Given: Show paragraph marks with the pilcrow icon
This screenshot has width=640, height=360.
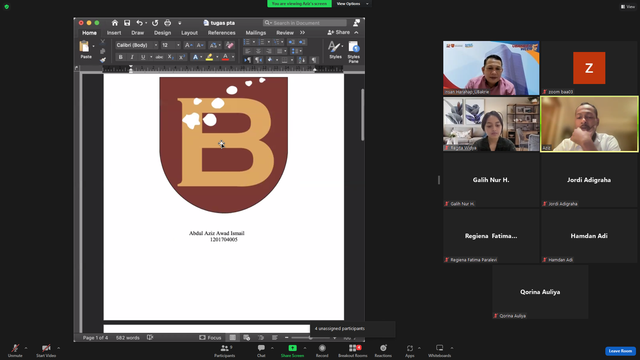Looking at the screenshot, I should click(x=313, y=60).
